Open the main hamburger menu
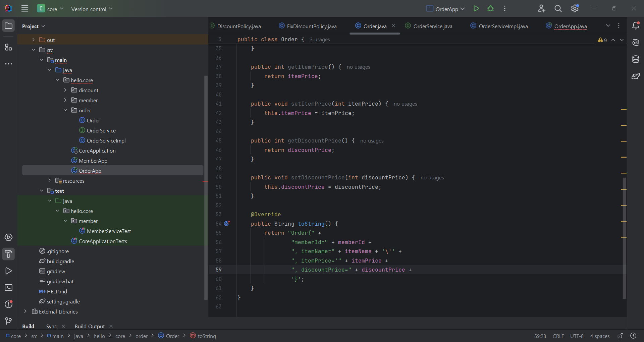 [x=24, y=8]
